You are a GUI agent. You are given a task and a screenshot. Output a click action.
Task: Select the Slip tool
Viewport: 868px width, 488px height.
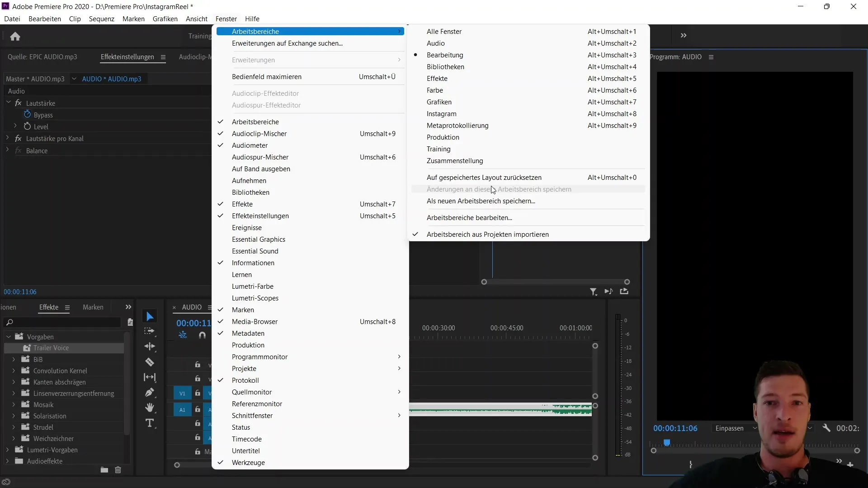tap(150, 377)
